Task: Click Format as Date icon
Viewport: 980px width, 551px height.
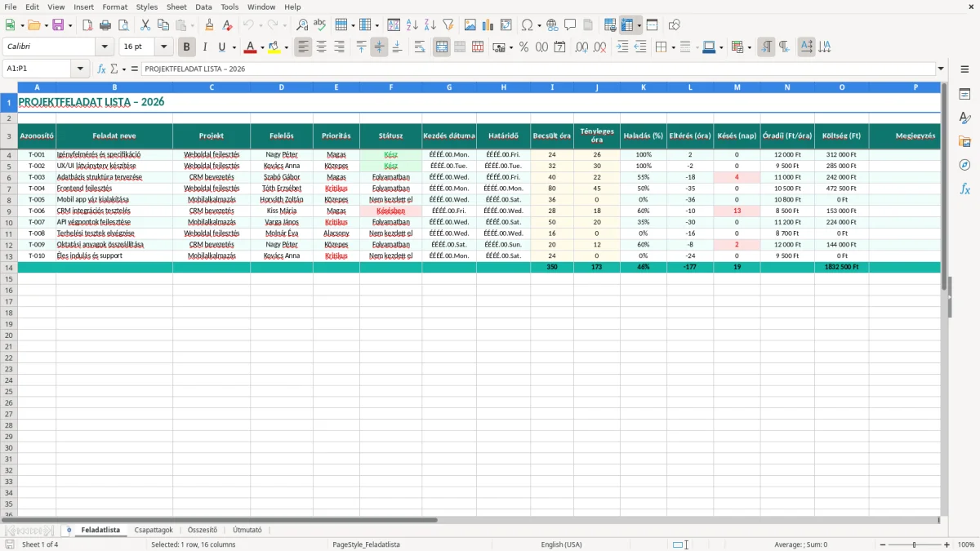Action: coord(559,47)
